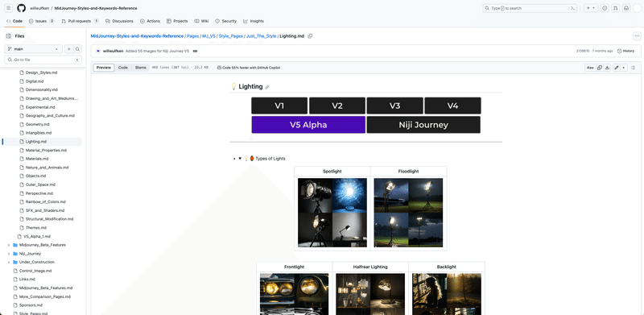Open the Projects tab
The height and width of the screenshot is (315, 644).
(177, 21)
